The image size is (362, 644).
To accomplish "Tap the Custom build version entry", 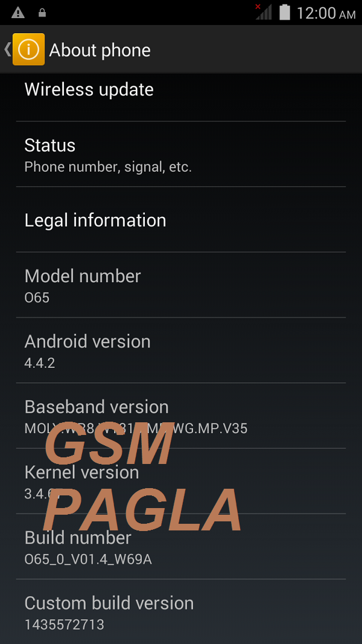I will pyautogui.click(x=181, y=611).
